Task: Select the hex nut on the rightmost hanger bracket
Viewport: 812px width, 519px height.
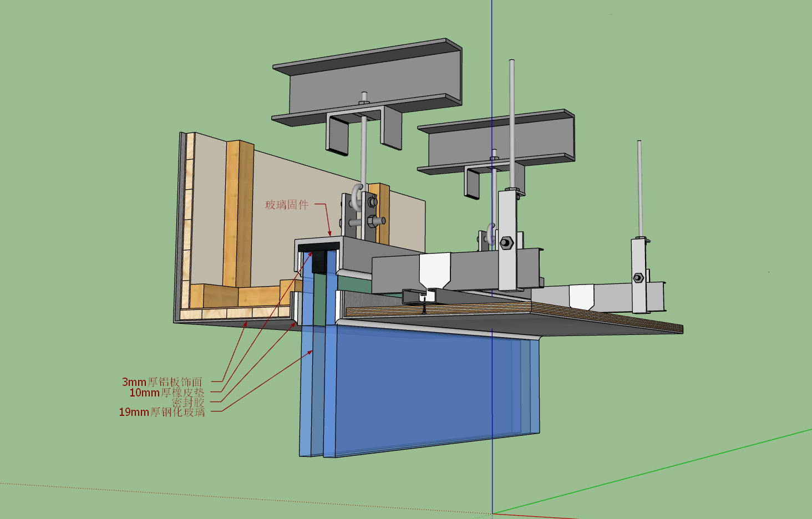Action: click(x=638, y=277)
